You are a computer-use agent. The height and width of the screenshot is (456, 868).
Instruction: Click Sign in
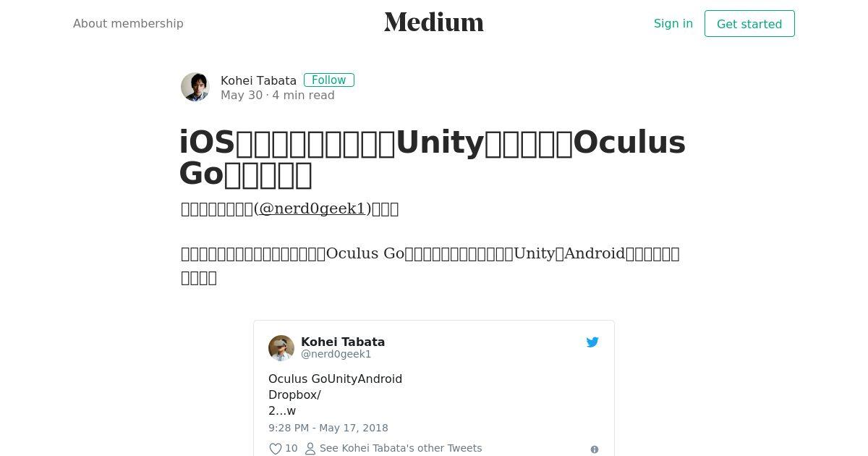673,23
